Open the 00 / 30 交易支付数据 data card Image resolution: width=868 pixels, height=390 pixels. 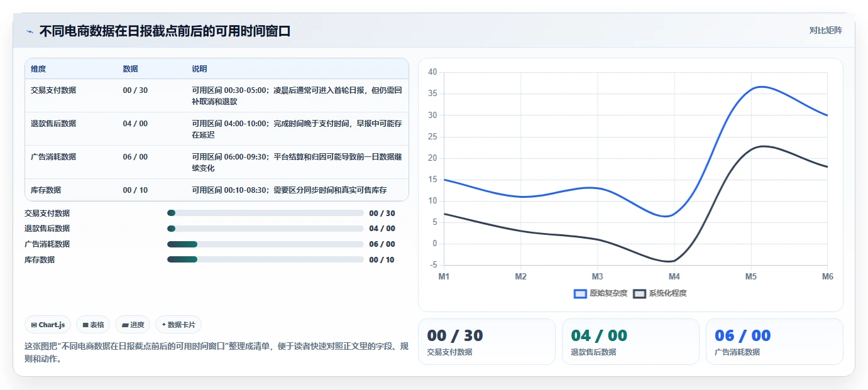(486, 342)
